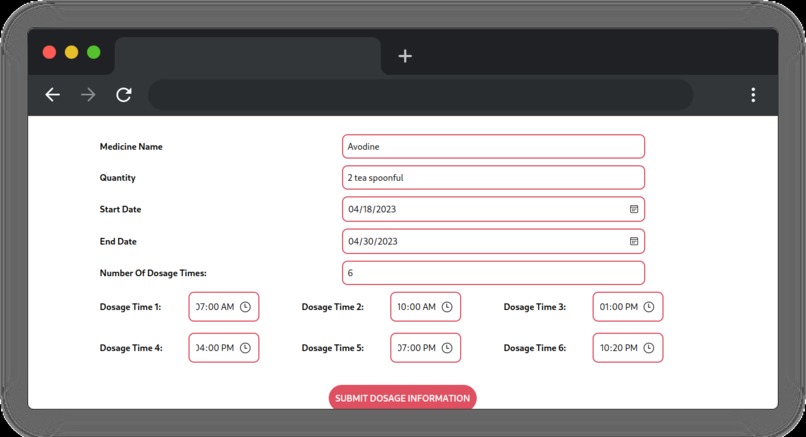Focus the browser address bar

pos(420,95)
